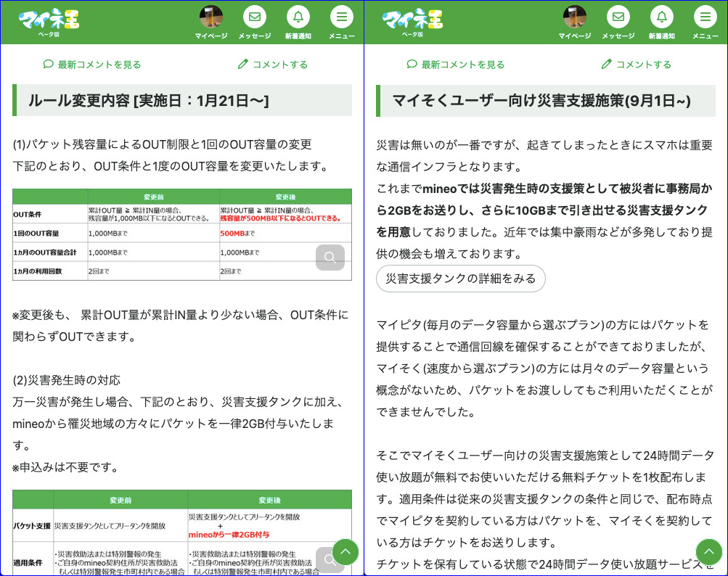Open マイページ avatar in left screen
The image size is (728, 576).
pyautogui.click(x=210, y=17)
